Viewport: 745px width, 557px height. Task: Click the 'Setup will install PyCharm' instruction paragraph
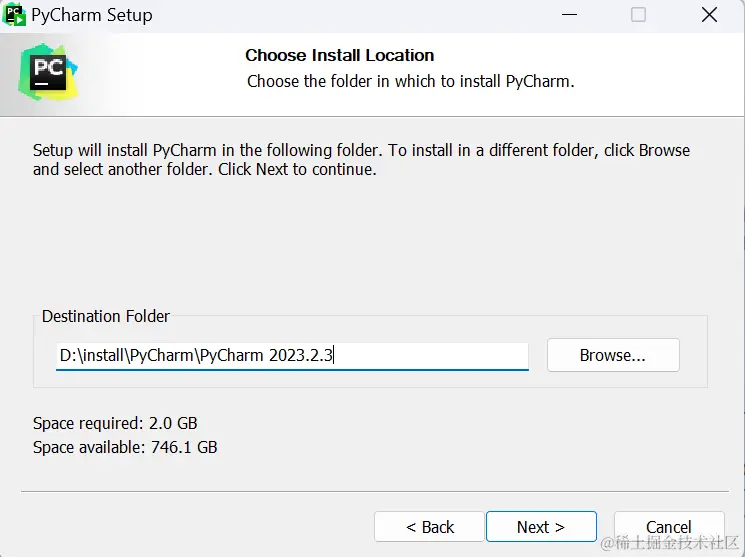[361, 160]
